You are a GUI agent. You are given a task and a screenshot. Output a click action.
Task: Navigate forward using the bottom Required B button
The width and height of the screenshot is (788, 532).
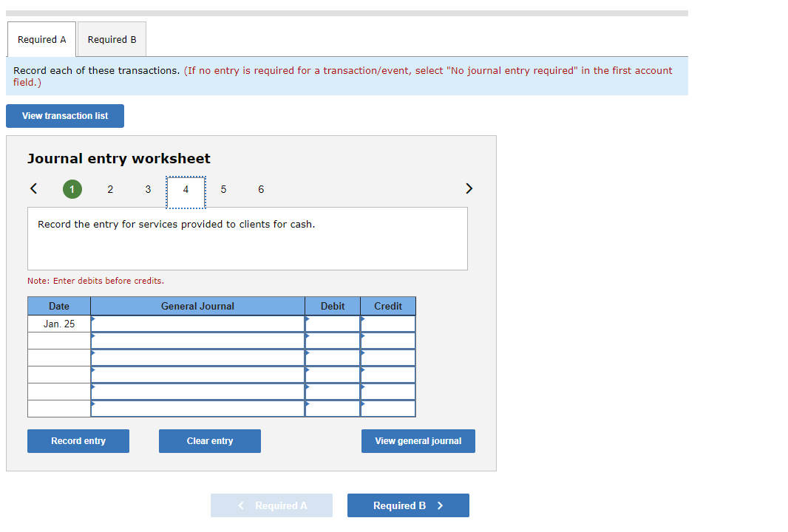coord(408,505)
